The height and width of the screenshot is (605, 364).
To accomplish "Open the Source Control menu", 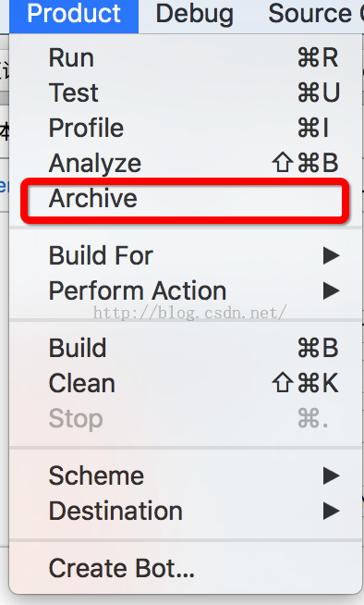I will tap(316, 16).
